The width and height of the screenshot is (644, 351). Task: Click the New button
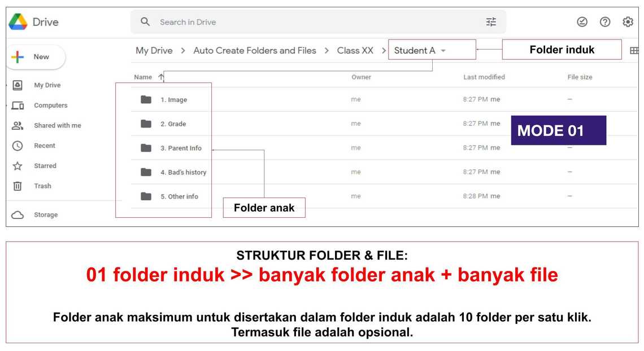click(x=36, y=57)
